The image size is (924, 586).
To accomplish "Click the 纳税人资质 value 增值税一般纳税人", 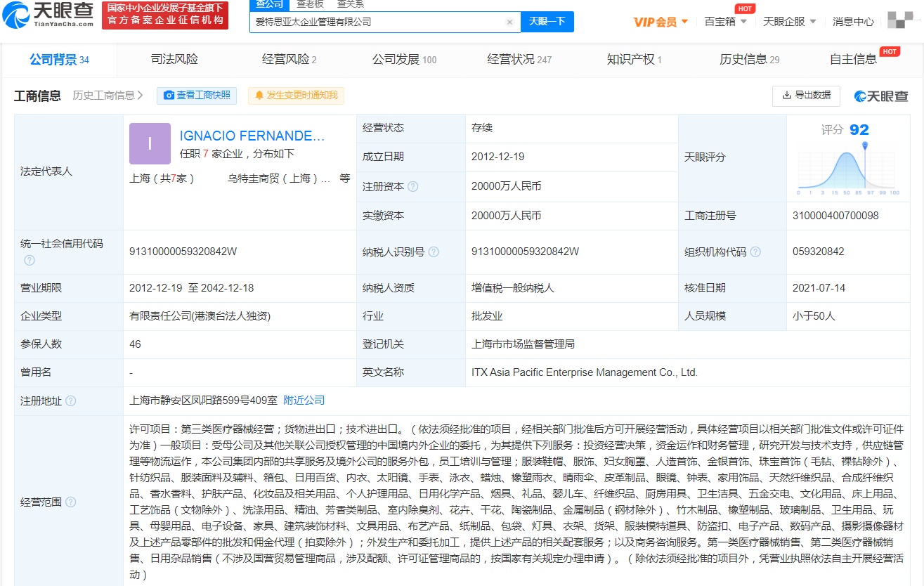I will [513, 287].
